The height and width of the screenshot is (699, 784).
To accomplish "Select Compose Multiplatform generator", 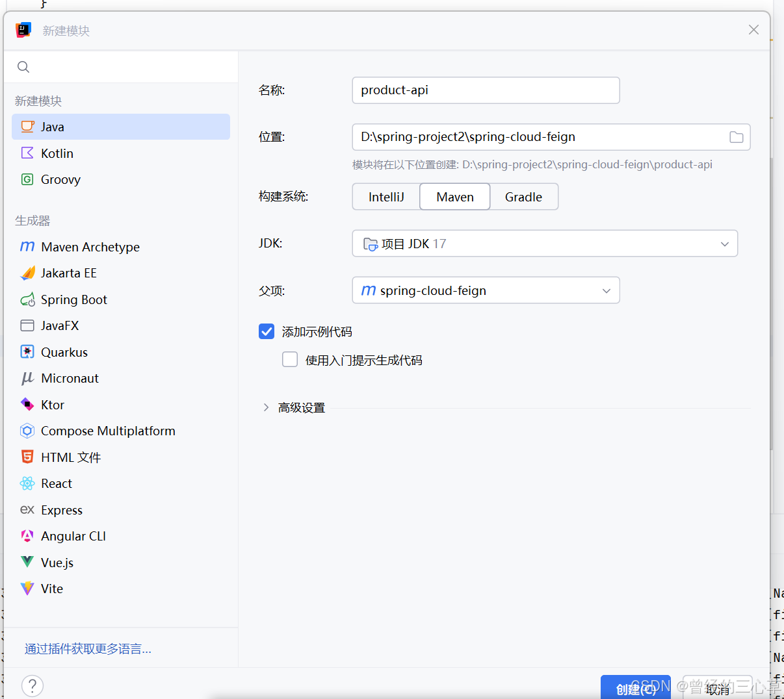I will pos(121,431).
